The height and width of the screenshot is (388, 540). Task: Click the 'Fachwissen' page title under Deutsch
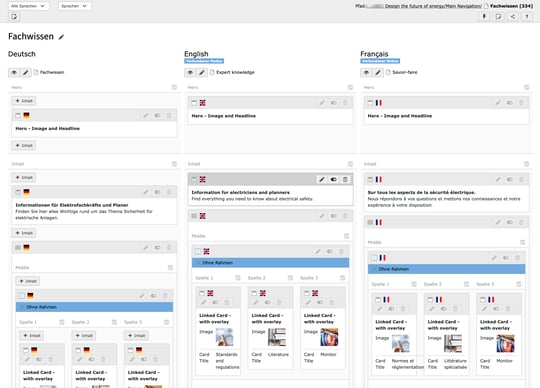click(52, 72)
